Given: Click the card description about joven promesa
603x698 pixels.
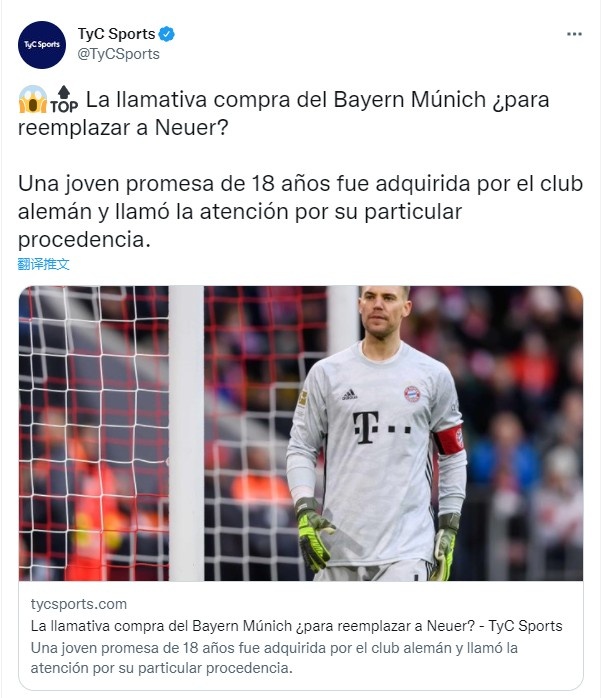Looking at the screenshot, I should click(x=274, y=658).
